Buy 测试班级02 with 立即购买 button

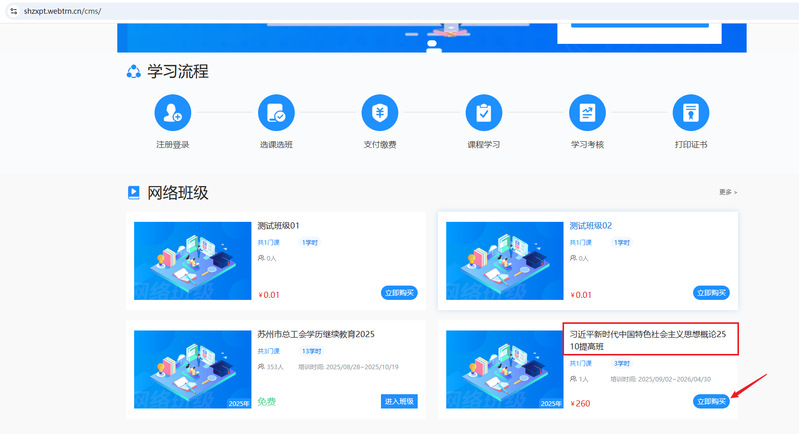pos(711,293)
